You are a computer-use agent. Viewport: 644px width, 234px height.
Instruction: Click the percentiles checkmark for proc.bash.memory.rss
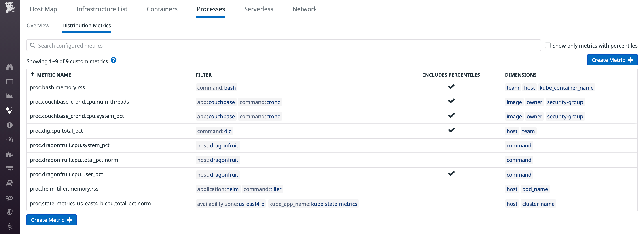click(451, 87)
